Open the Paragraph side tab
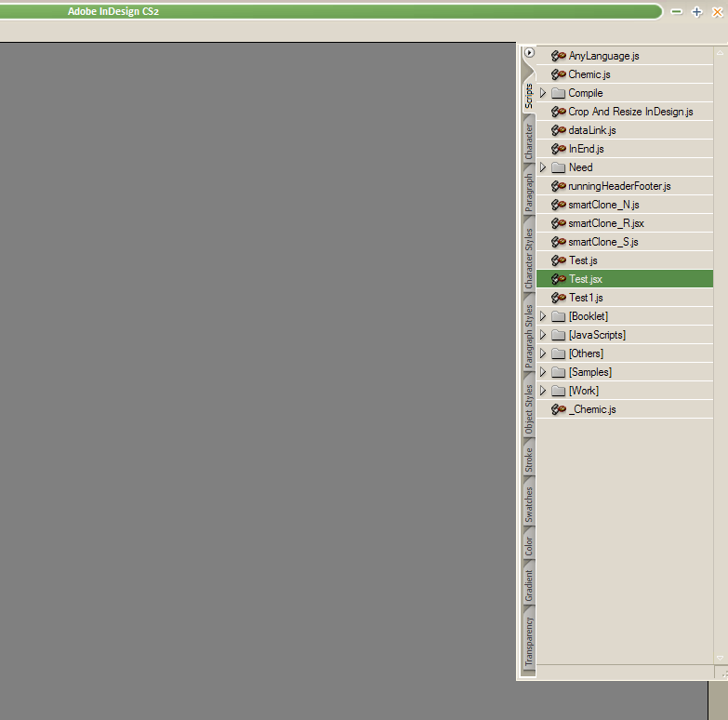The width and height of the screenshot is (728, 720). coord(529,193)
